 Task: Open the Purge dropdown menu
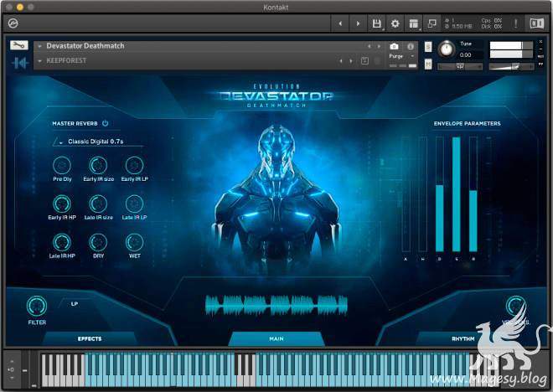click(401, 56)
